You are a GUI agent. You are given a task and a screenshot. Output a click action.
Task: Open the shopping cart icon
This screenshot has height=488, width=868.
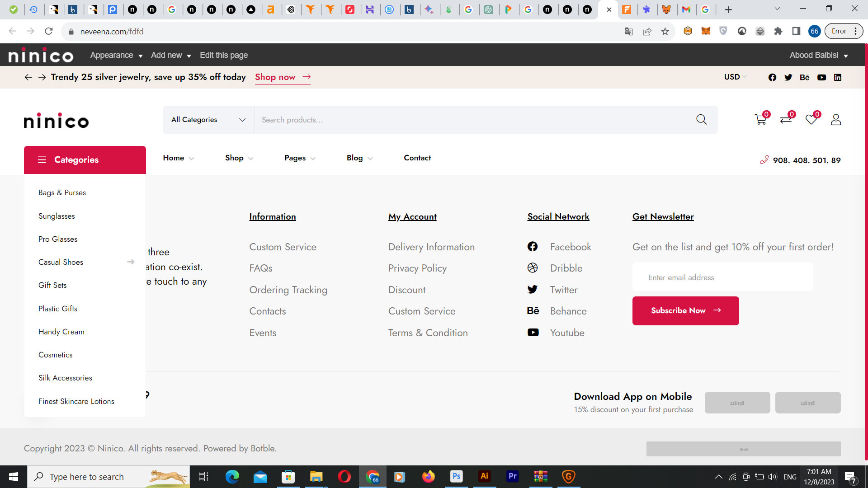760,120
